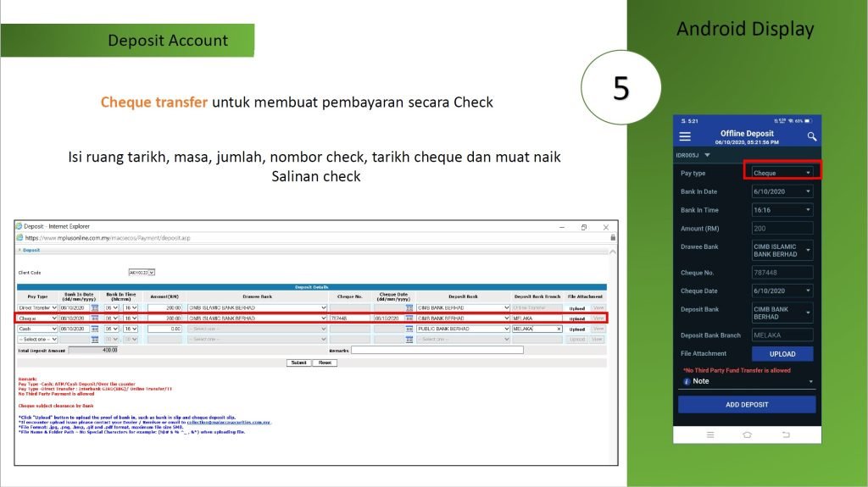
Task: Open Deposit Bank dropdown in Android app
Action: [782, 313]
